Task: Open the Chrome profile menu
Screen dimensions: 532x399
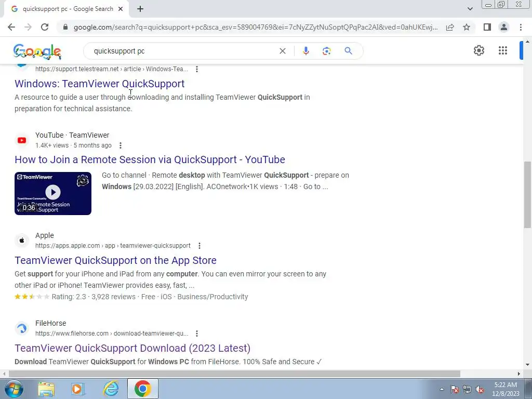Action: coord(504,27)
